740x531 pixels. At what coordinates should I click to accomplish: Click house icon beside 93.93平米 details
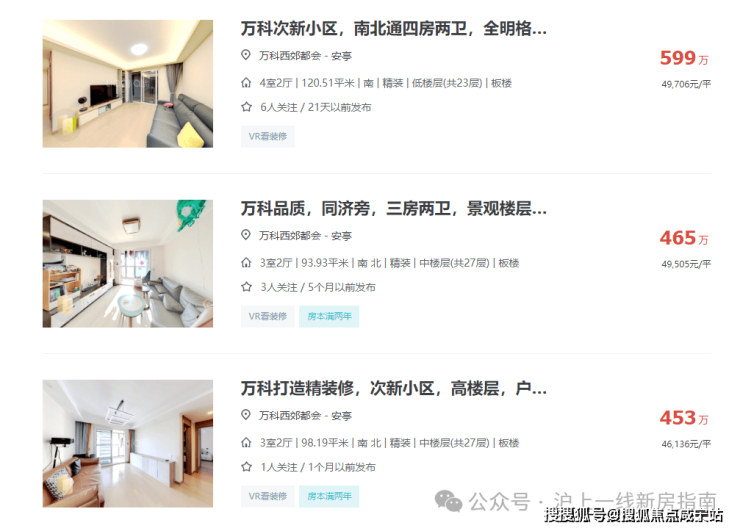246,263
